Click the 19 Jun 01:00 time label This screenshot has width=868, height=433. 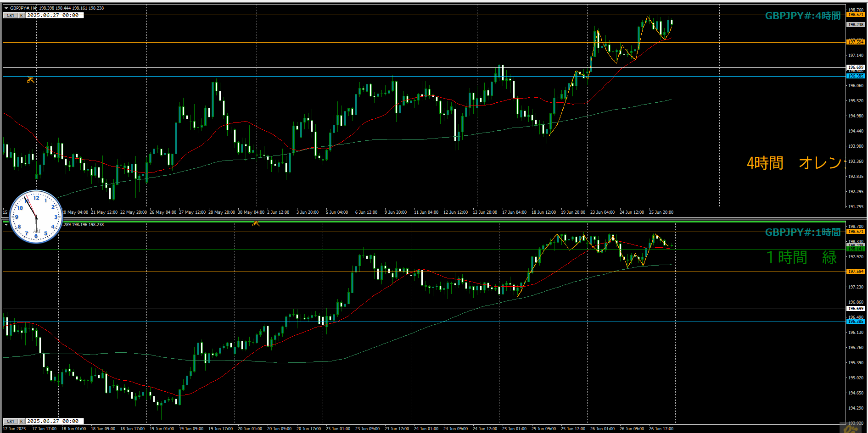(162, 429)
